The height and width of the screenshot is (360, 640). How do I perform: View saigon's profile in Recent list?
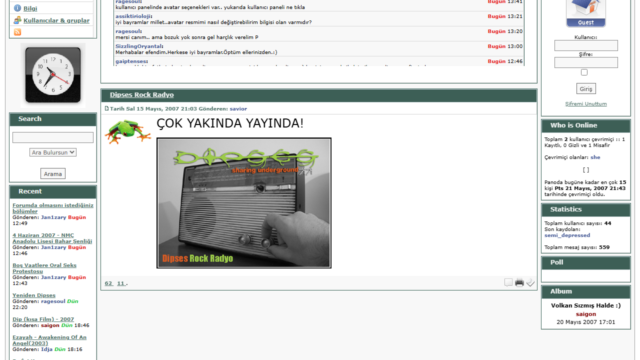[x=50, y=325]
